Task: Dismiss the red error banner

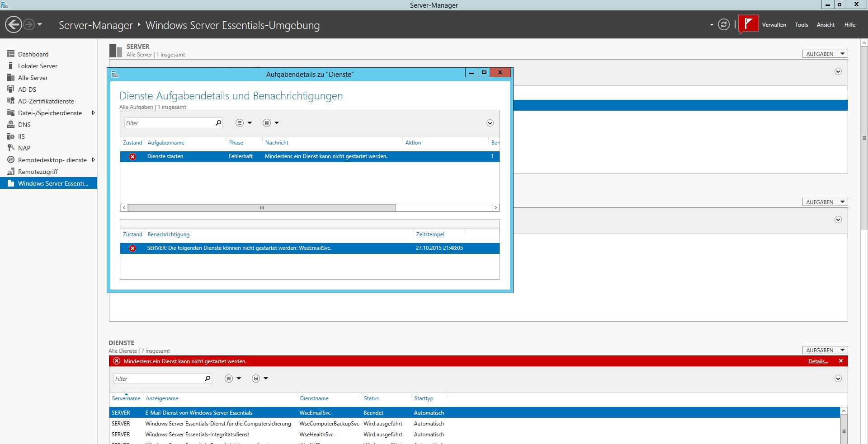Action: tap(841, 361)
